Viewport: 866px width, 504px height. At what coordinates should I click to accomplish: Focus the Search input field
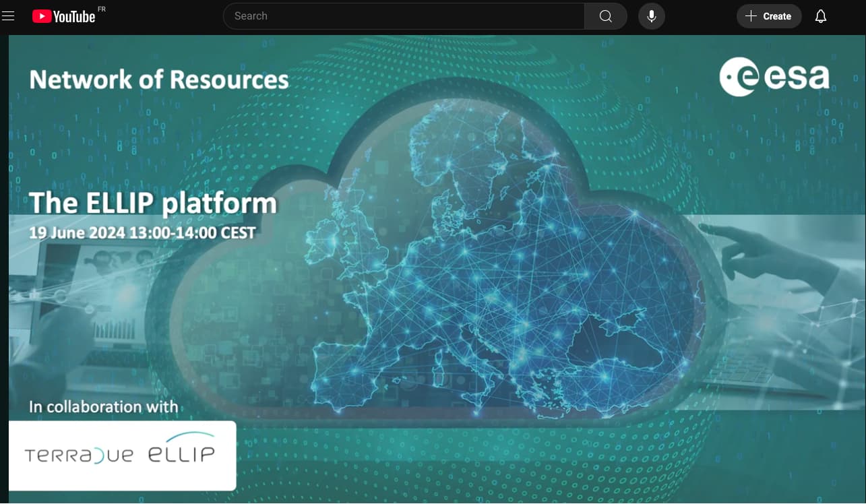(x=404, y=16)
